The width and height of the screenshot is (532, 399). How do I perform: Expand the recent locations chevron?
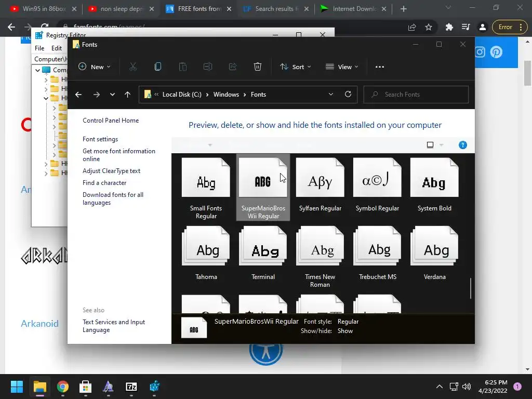(x=112, y=95)
